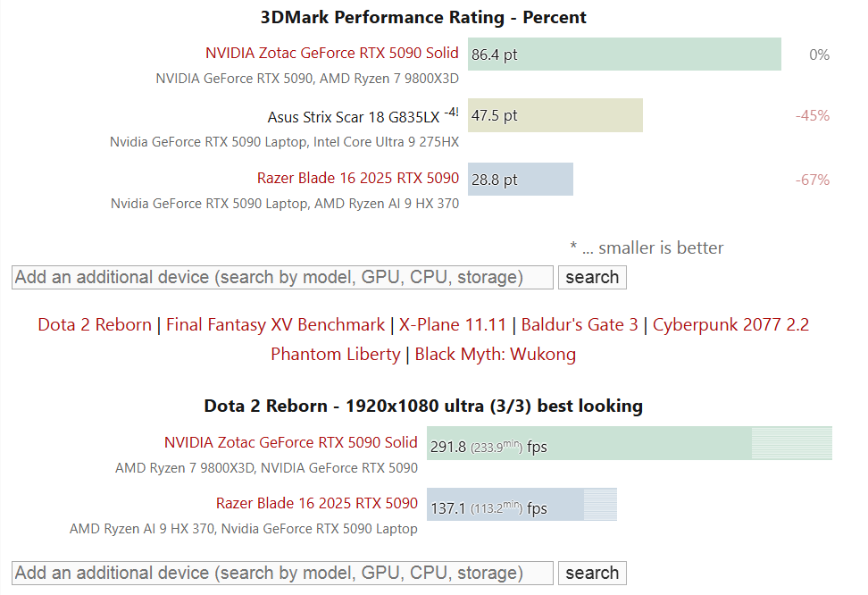Open the X-Plane 11.11 link
This screenshot has height=595, width=868.
[452, 324]
